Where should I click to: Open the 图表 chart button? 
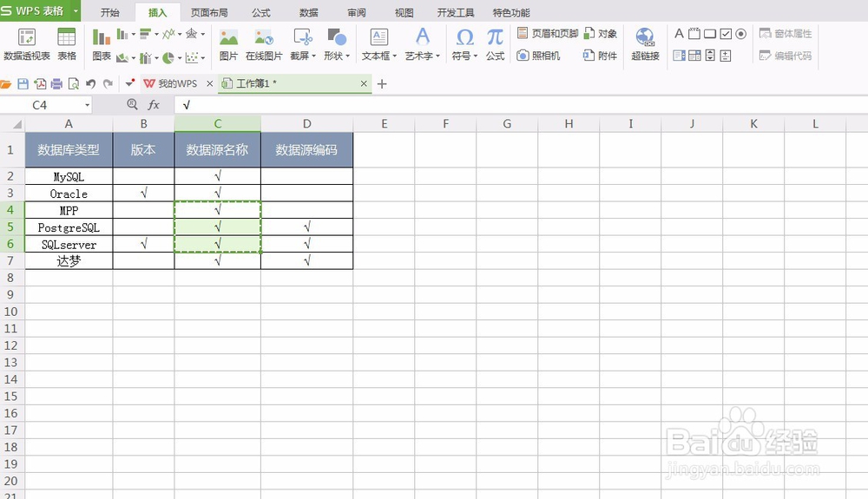pos(102,44)
